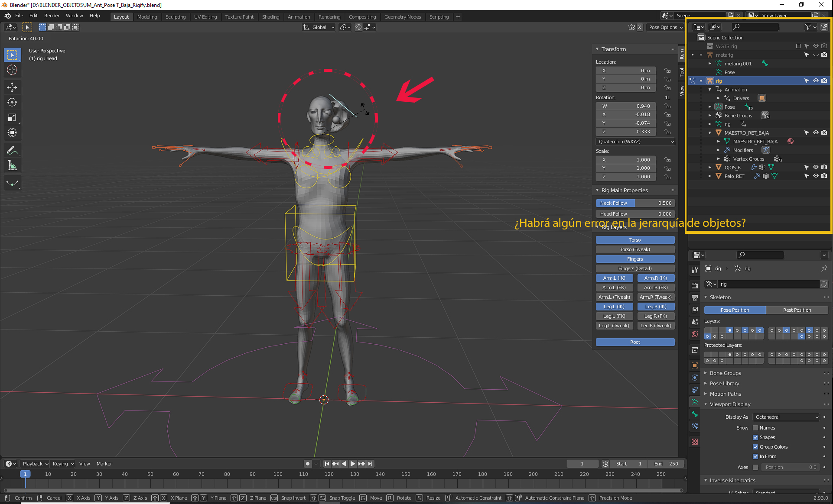833x504 pixels.
Task: Open the Display As Octahedral dropdown
Action: point(786,417)
